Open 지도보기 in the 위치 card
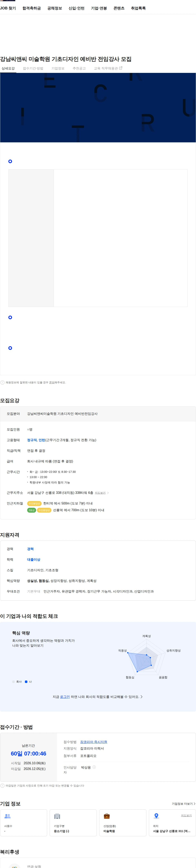This screenshot has height=868, width=196. [186, 815]
